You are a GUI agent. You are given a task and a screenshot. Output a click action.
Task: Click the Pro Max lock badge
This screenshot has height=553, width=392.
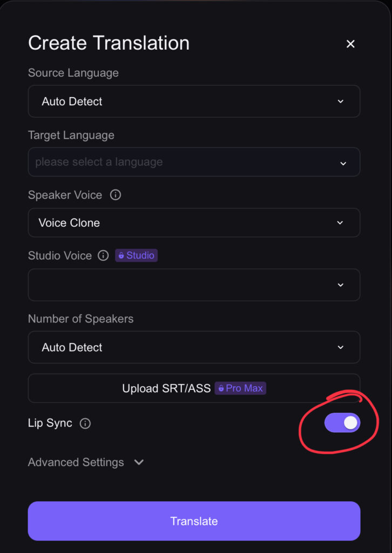(x=240, y=388)
